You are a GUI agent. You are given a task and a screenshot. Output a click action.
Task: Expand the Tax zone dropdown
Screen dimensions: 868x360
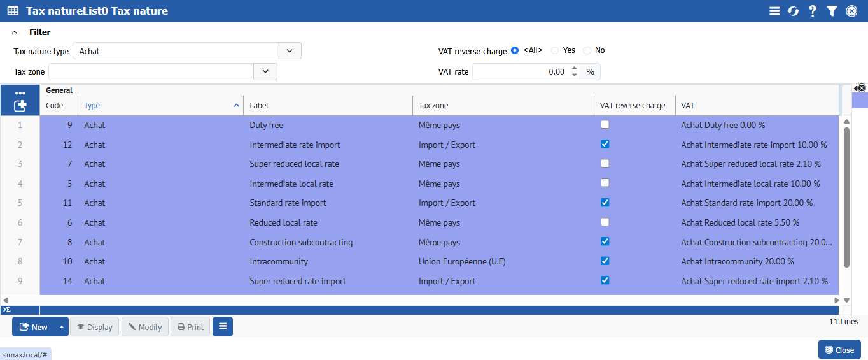coord(265,72)
